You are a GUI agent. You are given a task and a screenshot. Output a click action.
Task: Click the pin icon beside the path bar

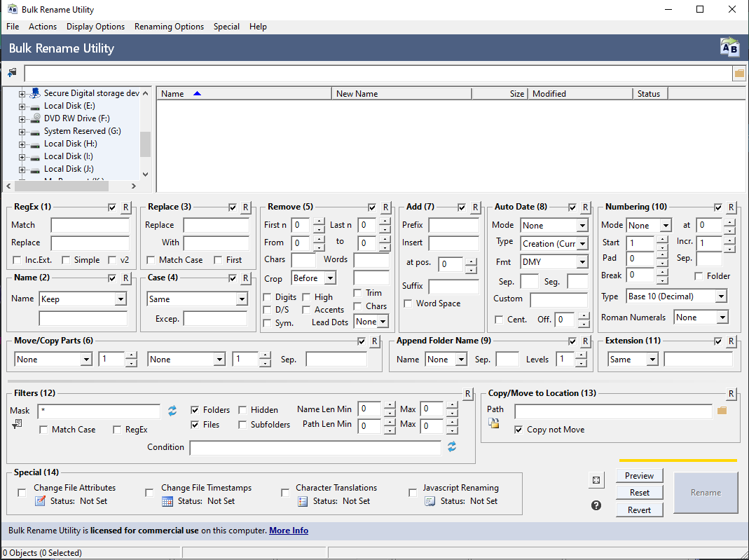(x=12, y=73)
